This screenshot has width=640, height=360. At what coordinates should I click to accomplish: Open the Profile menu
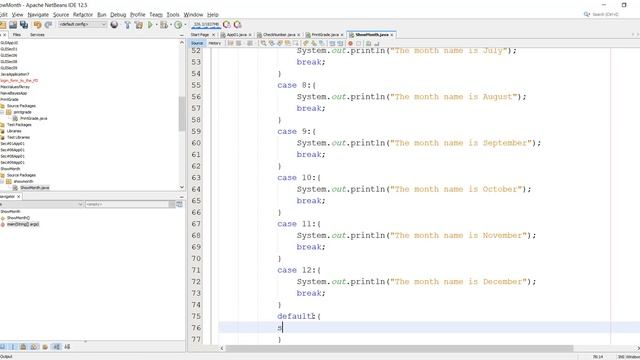[x=138, y=15]
